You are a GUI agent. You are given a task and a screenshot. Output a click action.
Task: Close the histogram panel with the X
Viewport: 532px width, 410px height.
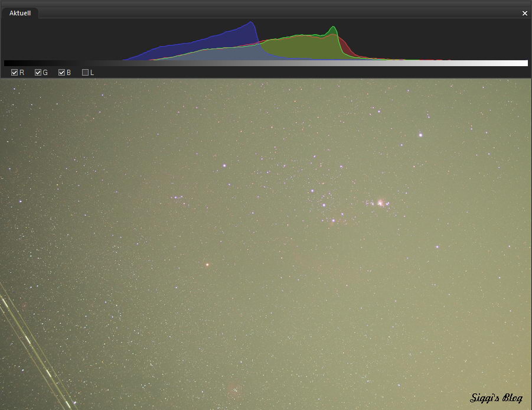tap(524, 13)
